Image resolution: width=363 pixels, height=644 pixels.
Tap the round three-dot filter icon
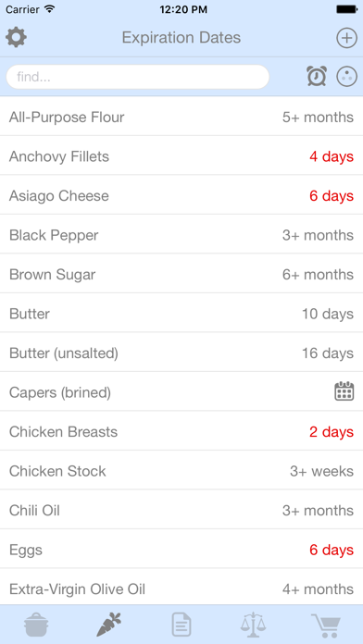[x=346, y=77]
